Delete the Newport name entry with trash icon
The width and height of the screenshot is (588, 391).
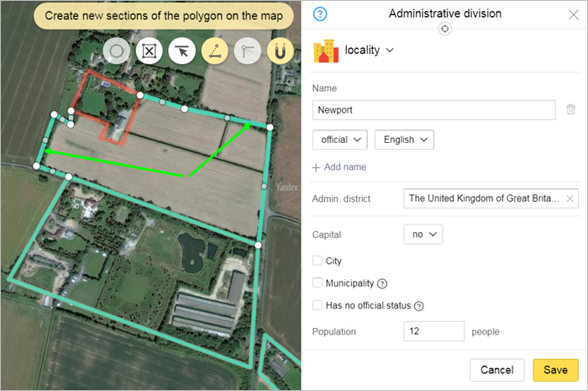[570, 109]
